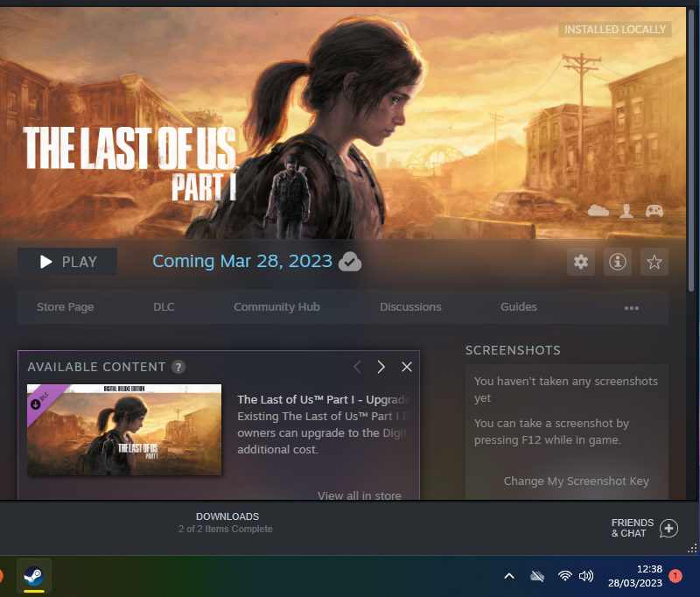
Task: Click the Coming Mar 28, 2023 text
Action: (242, 261)
